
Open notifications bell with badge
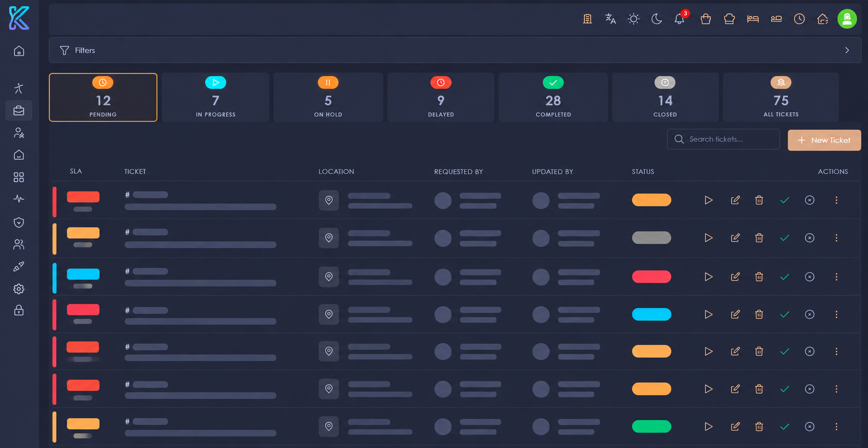680,19
